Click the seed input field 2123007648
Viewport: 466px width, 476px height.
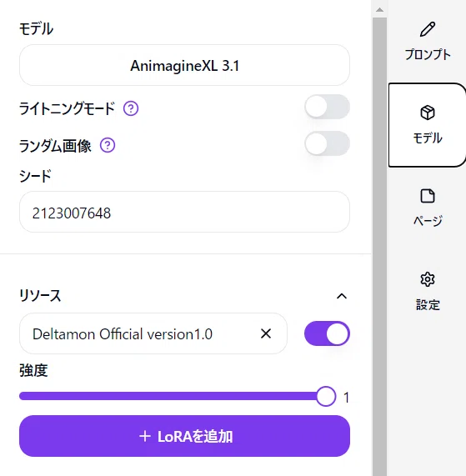pyautogui.click(x=184, y=212)
